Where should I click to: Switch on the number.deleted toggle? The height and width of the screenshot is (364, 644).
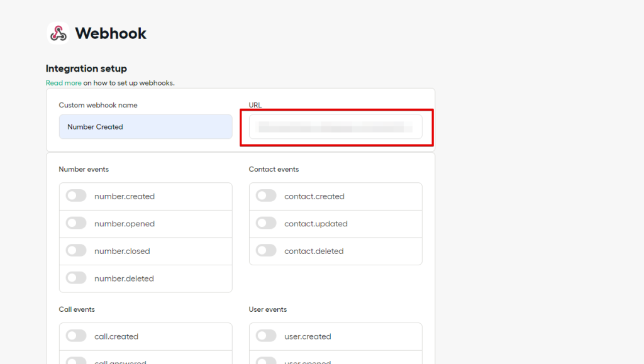click(76, 278)
